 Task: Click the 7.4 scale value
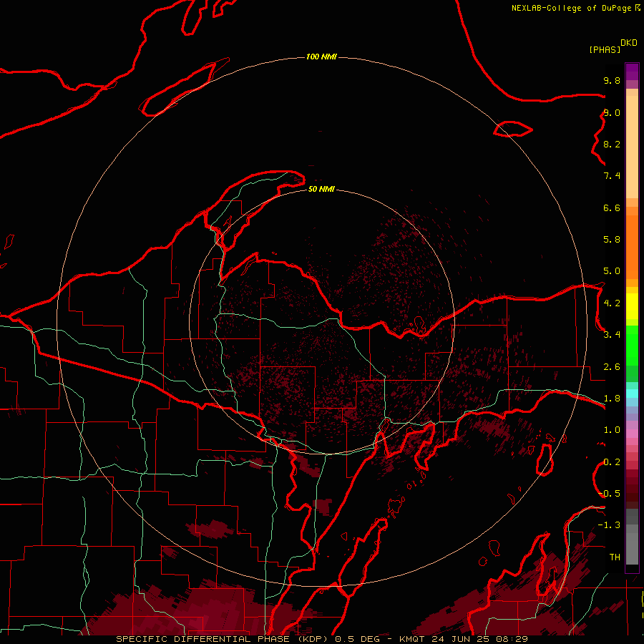[x=612, y=176]
